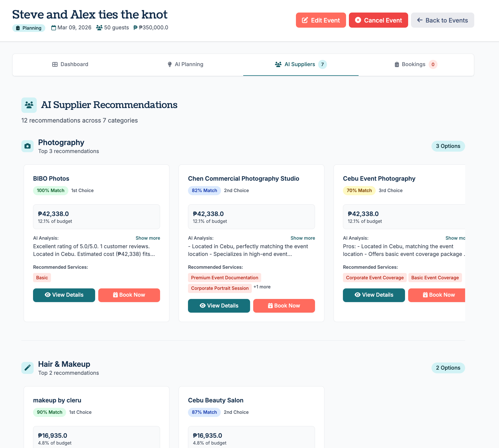
Task: Click the grid icon on the Dashboard tab
Action: pos(55,64)
